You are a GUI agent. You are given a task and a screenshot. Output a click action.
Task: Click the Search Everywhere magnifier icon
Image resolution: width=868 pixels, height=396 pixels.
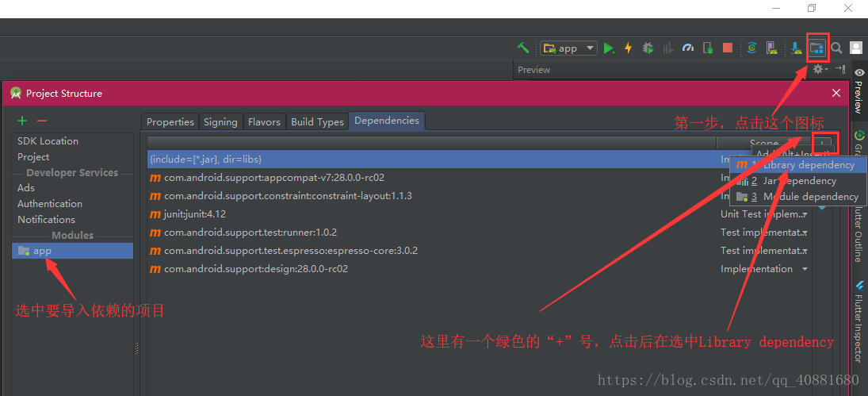836,48
